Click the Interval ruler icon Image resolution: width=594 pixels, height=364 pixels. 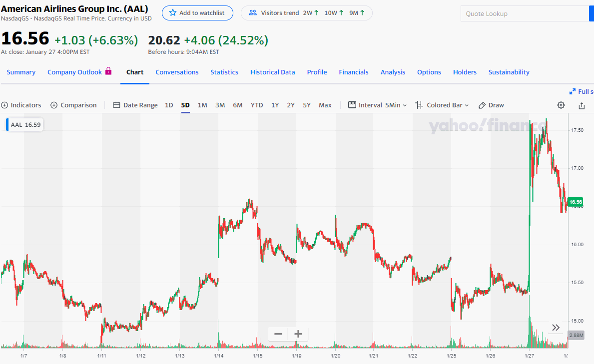(x=352, y=105)
